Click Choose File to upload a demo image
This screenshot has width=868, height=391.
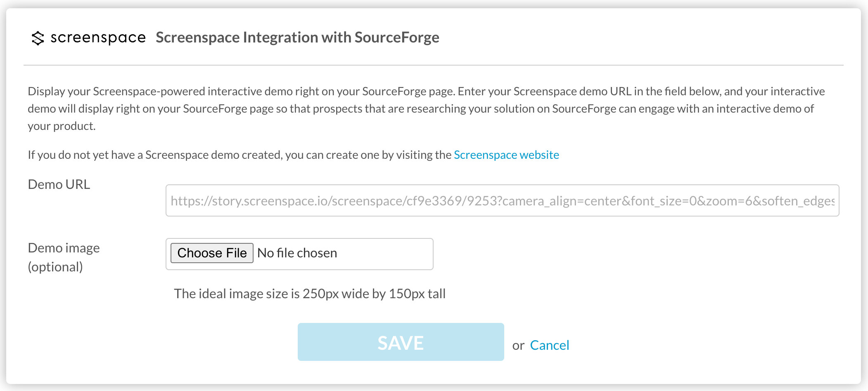[211, 253]
